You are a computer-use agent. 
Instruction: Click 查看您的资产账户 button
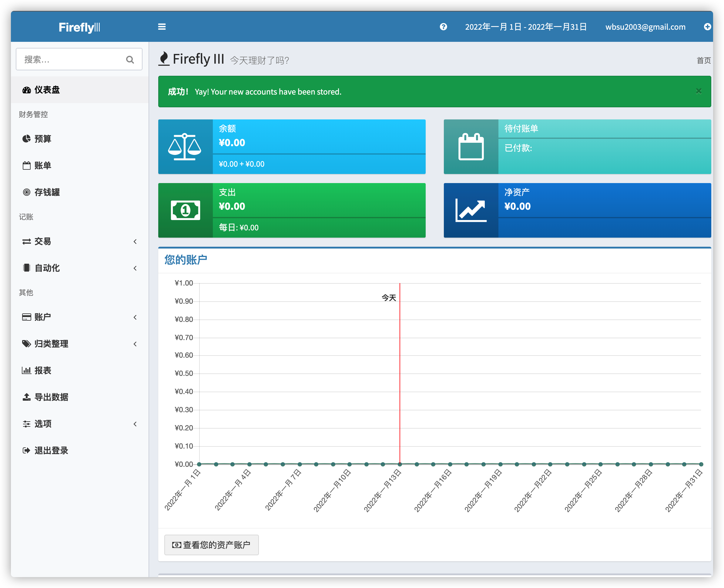point(211,545)
